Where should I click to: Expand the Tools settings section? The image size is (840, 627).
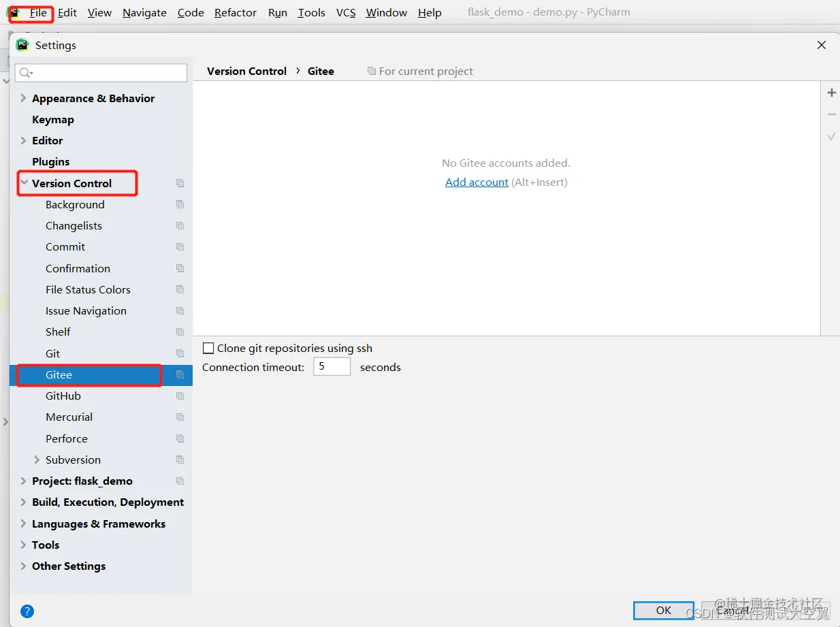pos(23,545)
